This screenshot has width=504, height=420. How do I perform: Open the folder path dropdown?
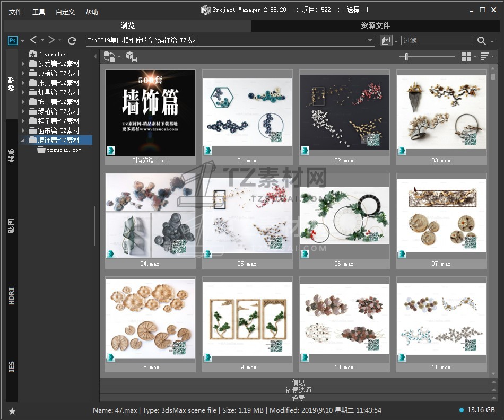click(370, 41)
